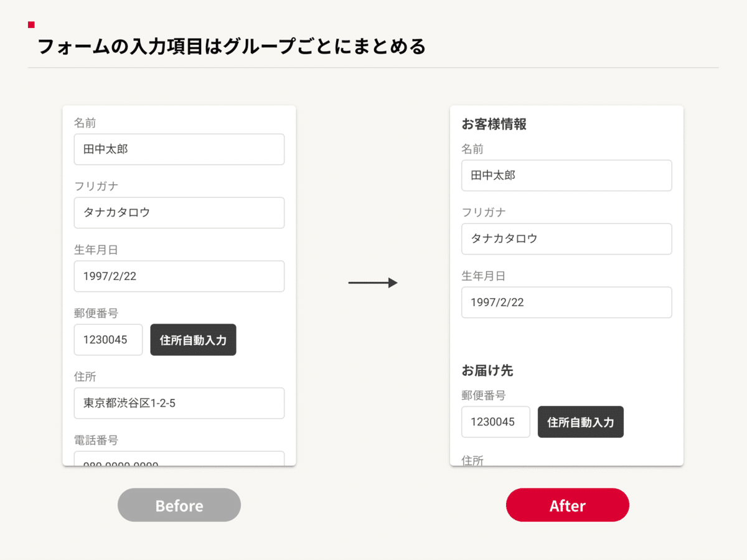Click 住所自動入力 button in the Before form

click(x=193, y=340)
